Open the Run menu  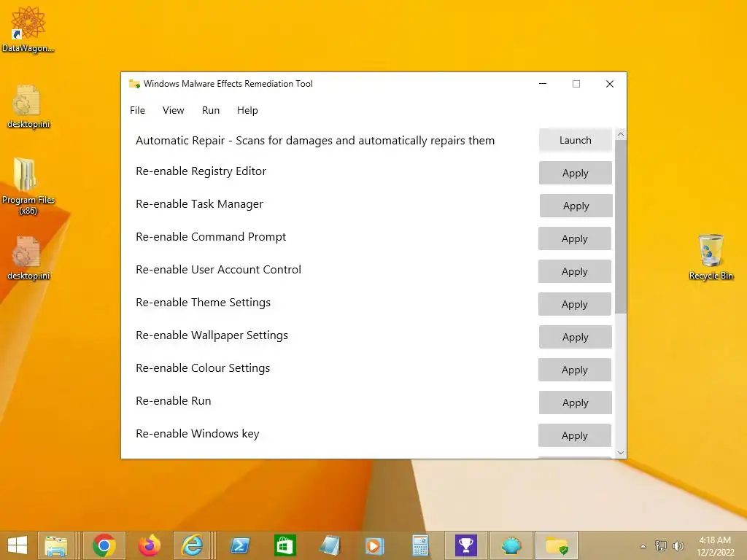pyautogui.click(x=211, y=111)
